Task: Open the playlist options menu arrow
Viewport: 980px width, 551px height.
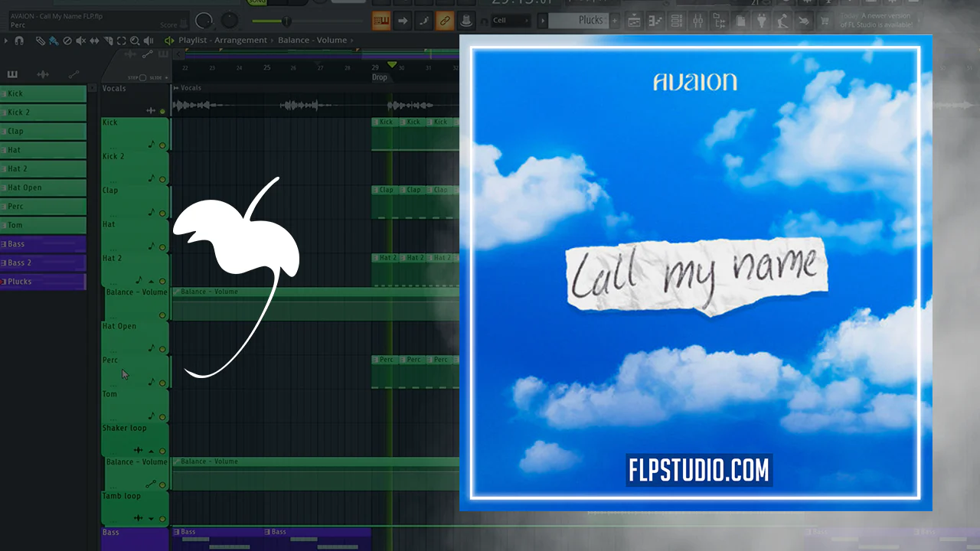Action: point(6,41)
